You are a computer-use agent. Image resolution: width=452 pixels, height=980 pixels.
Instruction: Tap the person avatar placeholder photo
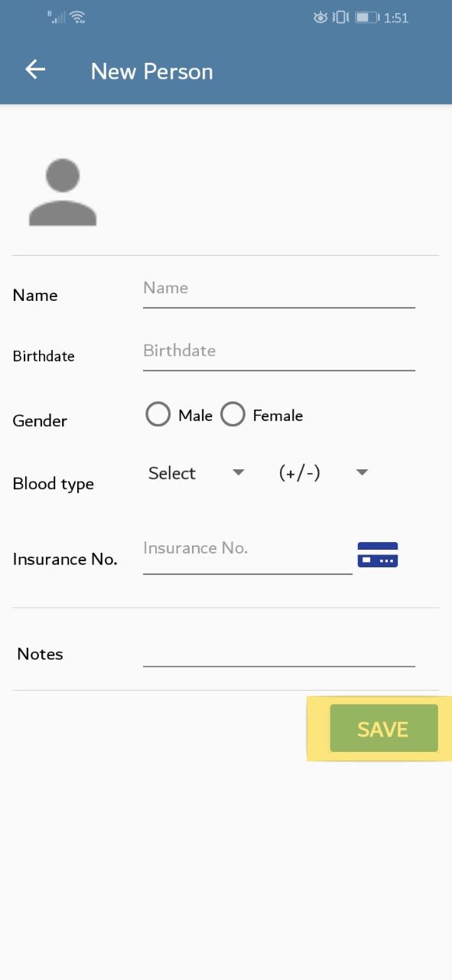coord(63,192)
